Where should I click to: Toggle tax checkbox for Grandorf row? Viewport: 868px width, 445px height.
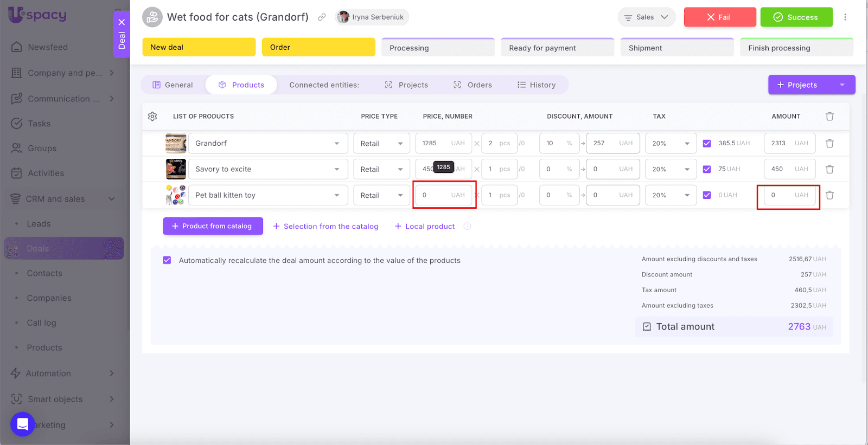coord(706,144)
